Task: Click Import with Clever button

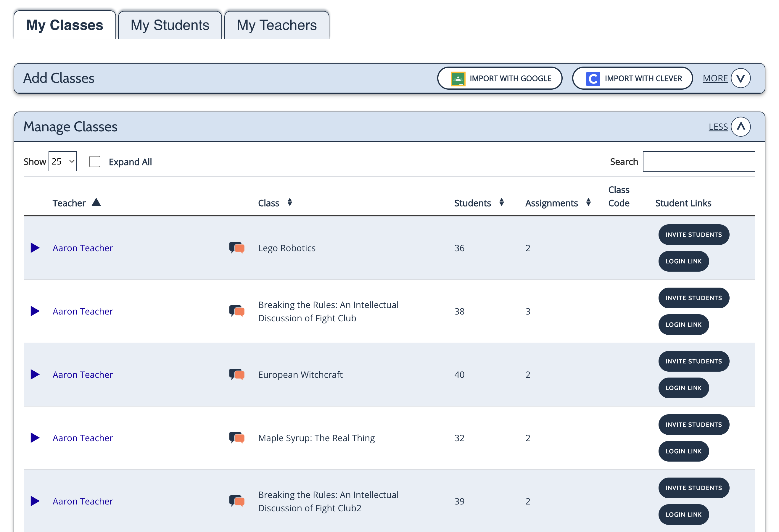Action: pyautogui.click(x=632, y=78)
